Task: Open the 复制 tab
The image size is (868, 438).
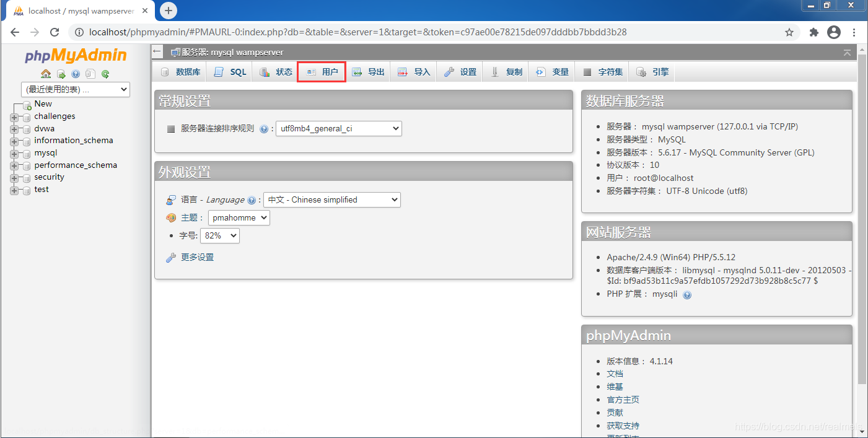Action: click(x=506, y=72)
